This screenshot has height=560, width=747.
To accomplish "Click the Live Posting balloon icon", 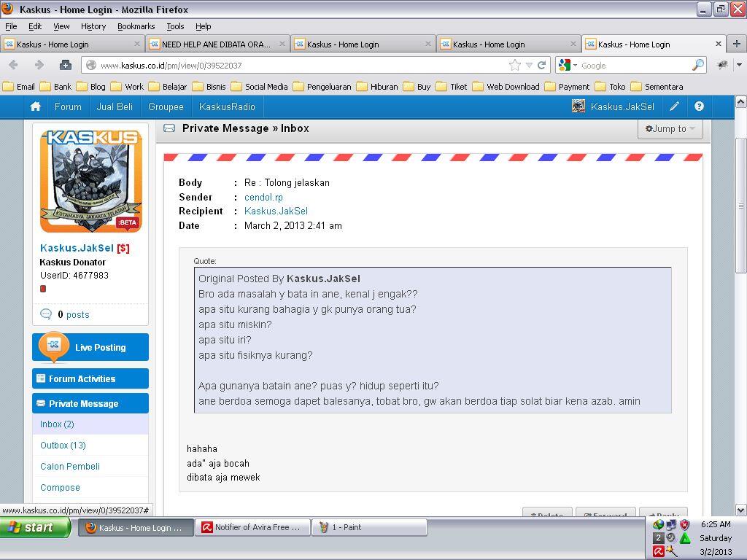I will tap(53, 346).
